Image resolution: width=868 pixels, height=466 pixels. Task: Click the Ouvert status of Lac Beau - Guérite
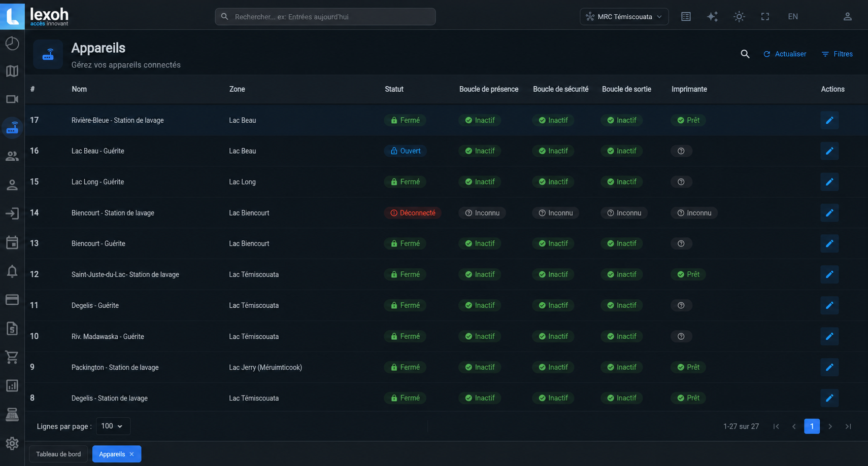[x=405, y=151]
